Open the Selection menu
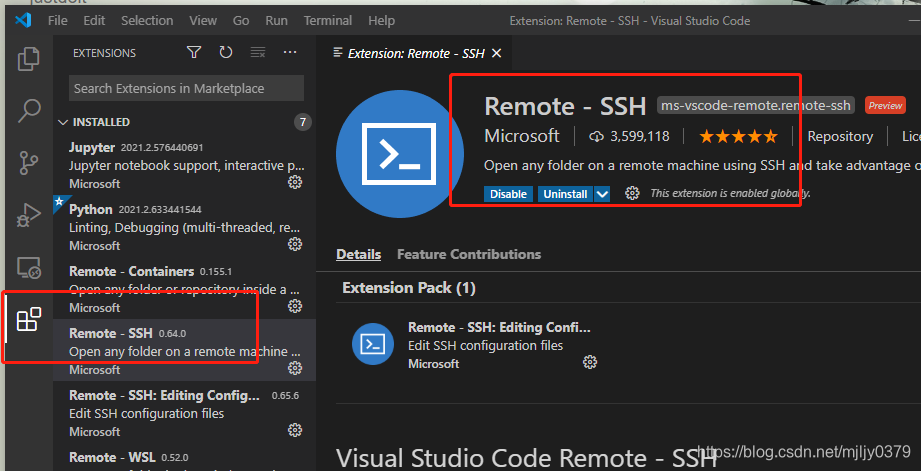The height and width of the screenshot is (471, 921). tap(147, 21)
